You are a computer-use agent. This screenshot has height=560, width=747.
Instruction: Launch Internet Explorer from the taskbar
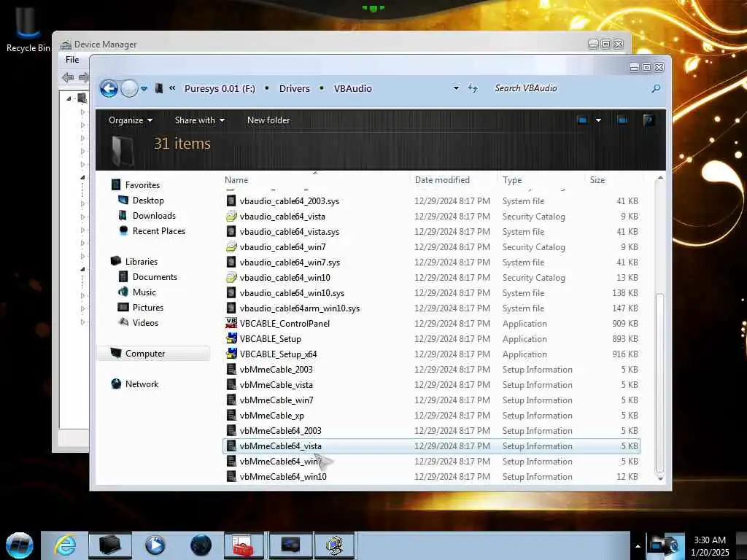pyautogui.click(x=65, y=545)
